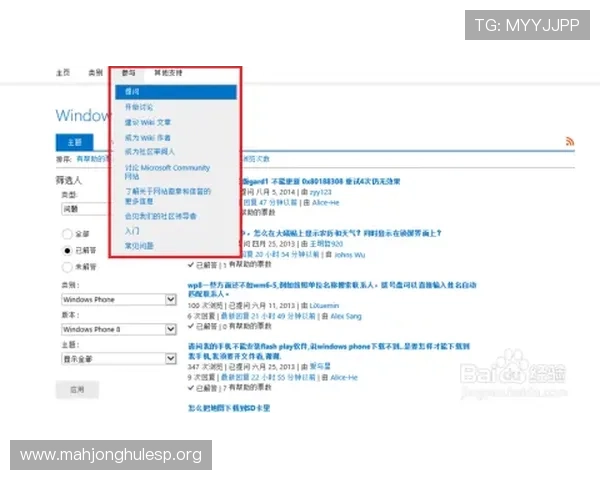Open the thread about 地图下载到SD卡
The height and width of the screenshot is (480, 600).
point(229,408)
